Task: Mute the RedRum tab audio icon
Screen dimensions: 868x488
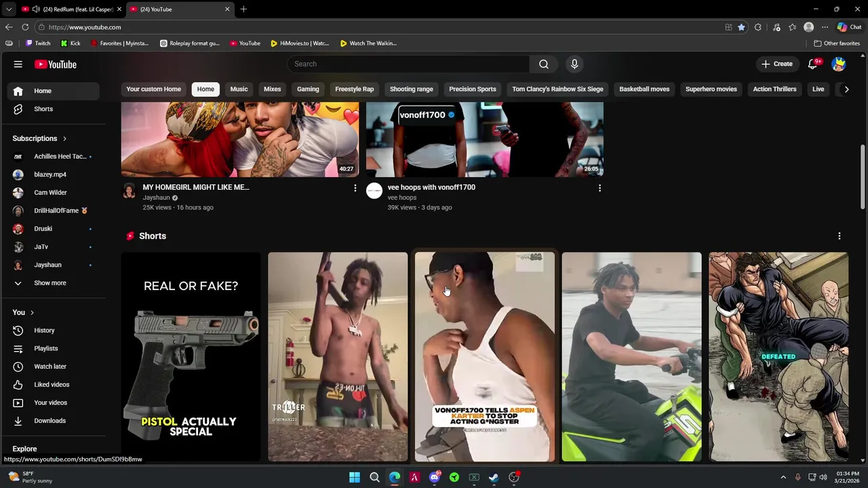Action: tap(36, 9)
